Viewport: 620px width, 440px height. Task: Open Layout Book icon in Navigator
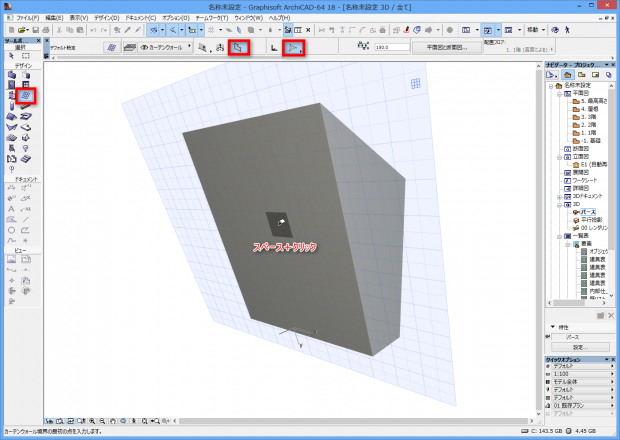595,75
